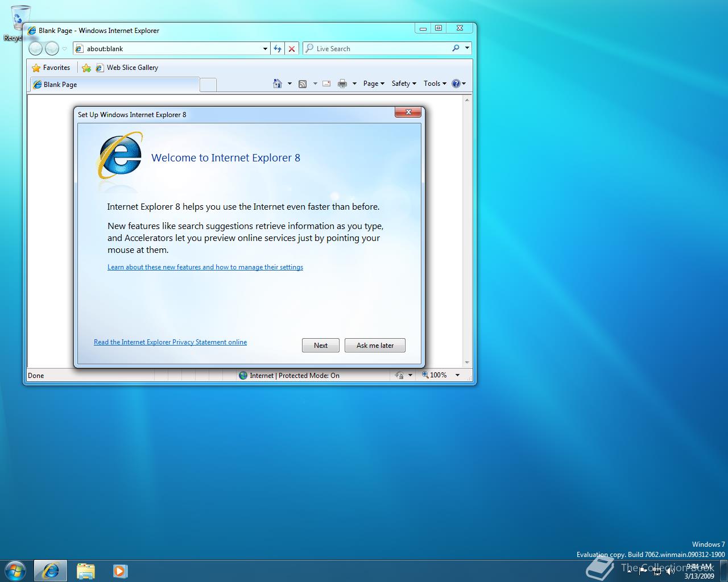Open Windows Explorer from the taskbar
The image size is (728, 582).
(86, 571)
